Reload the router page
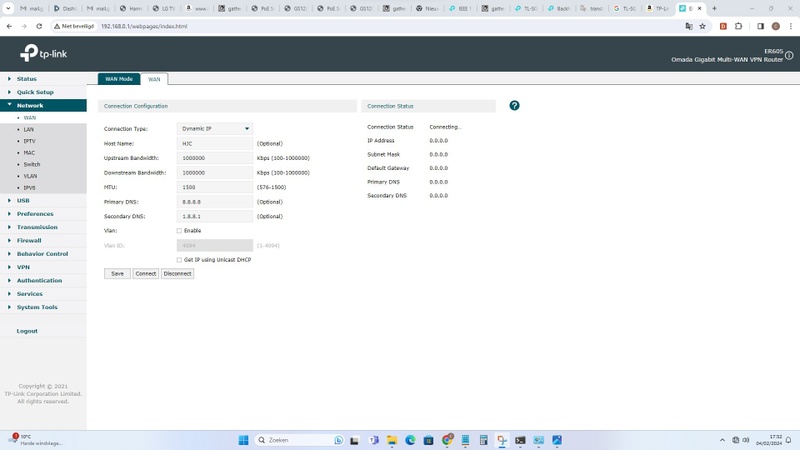Viewport: 800px width, 450px height. point(39,26)
